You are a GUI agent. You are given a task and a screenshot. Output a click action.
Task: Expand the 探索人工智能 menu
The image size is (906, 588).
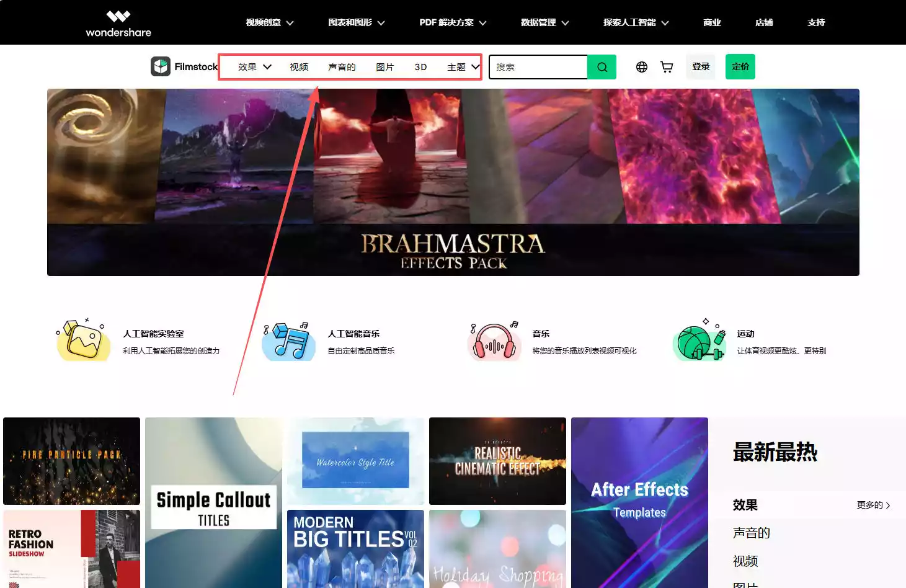(636, 23)
